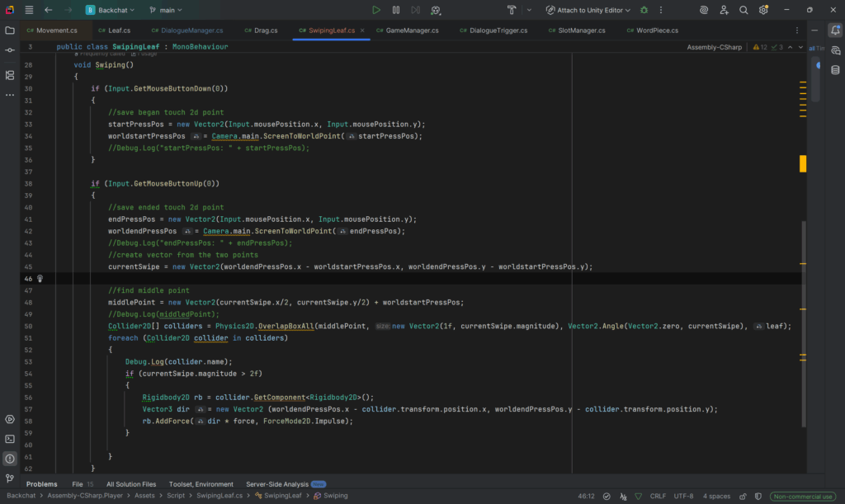Viewport: 845px width, 504px height.
Task: Open Code With Me add-user icon
Action: click(724, 10)
